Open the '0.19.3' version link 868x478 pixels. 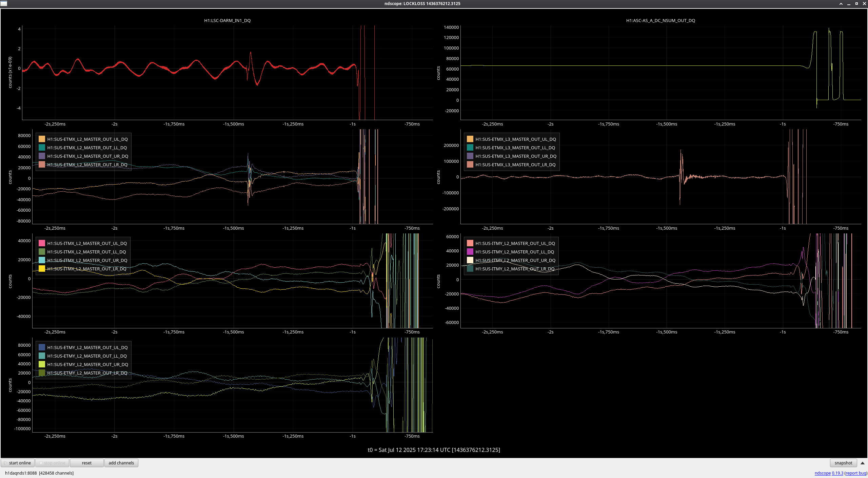coord(837,473)
